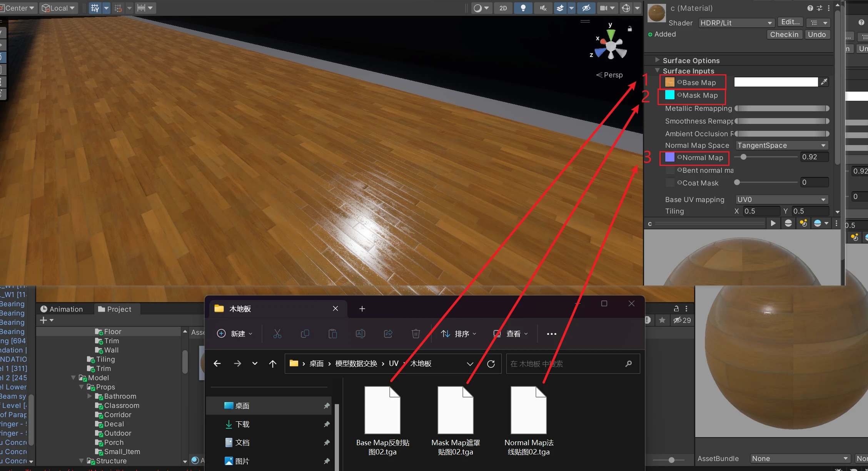Toggle hidden objects visibility eye icon
This screenshot has width=868, height=471.
[586, 8]
